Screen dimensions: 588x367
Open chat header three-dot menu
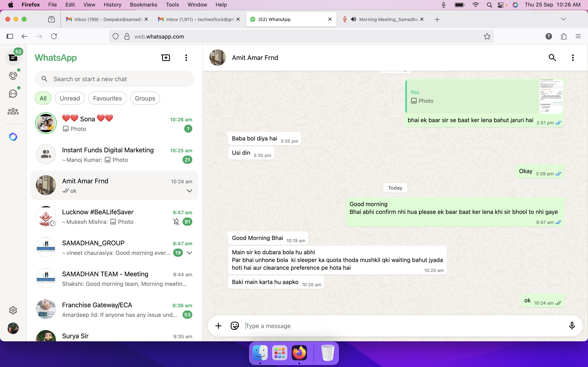click(573, 58)
